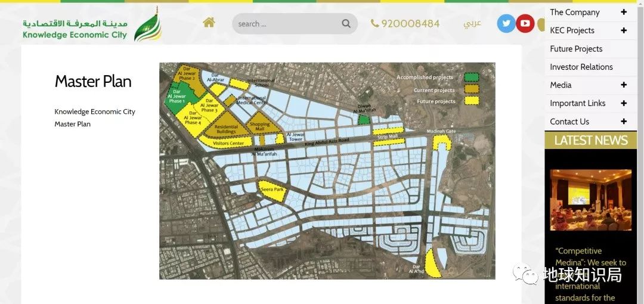Focus the search text field
Image resolution: width=644 pixels, height=304 pixels.
[287, 23]
